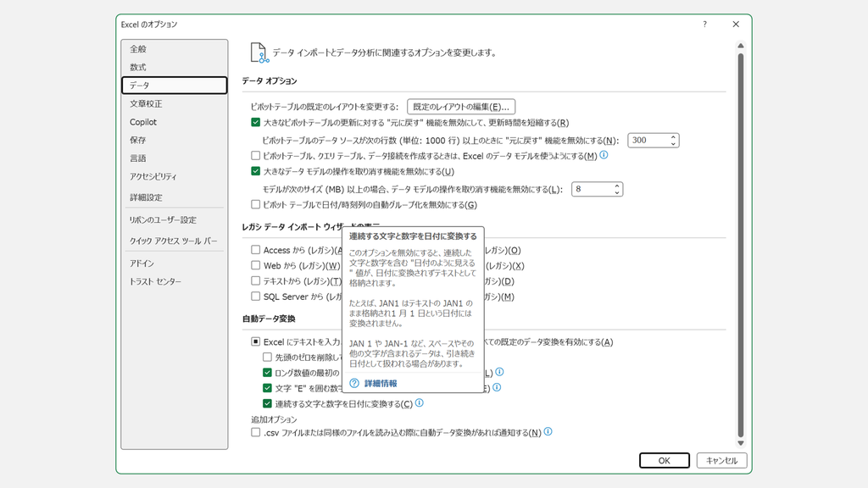Open リボンのユーザー設定 category
The image size is (868, 488).
tap(174, 220)
